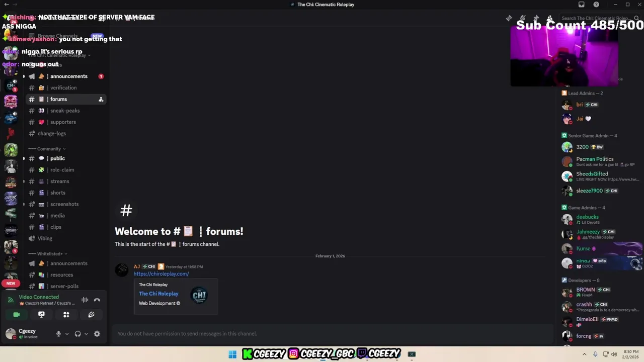Open the public channel
644x362 pixels.
coord(65,158)
